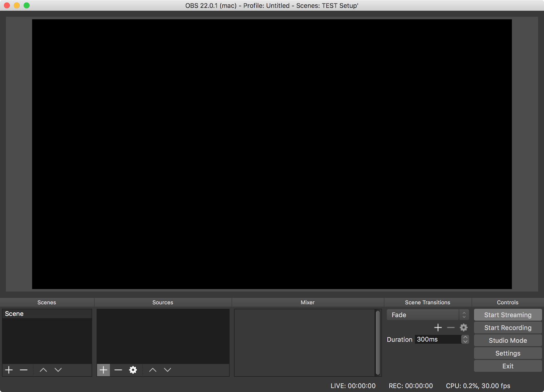Select the 'Scene' item in Scenes
Image resolution: width=544 pixels, height=392 pixels.
click(47, 314)
